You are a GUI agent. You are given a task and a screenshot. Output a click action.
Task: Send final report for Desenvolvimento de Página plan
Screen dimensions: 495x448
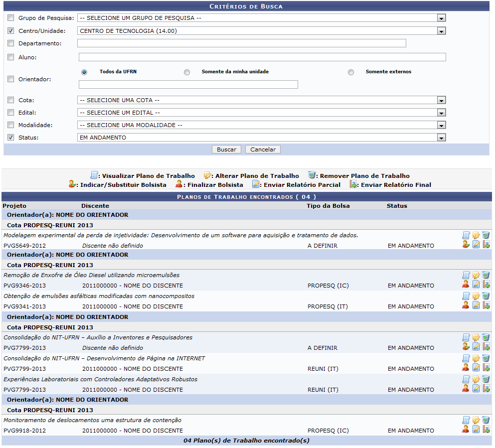click(486, 367)
